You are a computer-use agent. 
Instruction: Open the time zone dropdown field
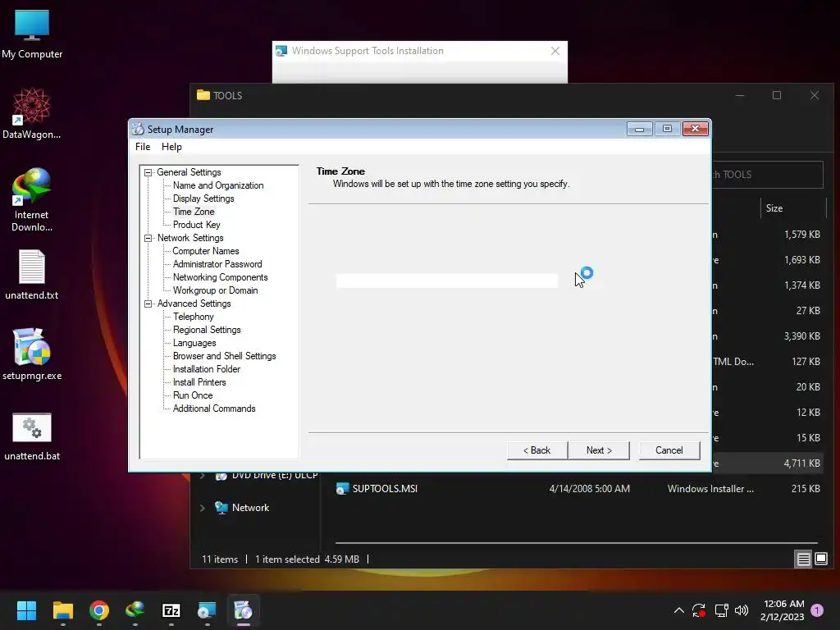coord(447,281)
